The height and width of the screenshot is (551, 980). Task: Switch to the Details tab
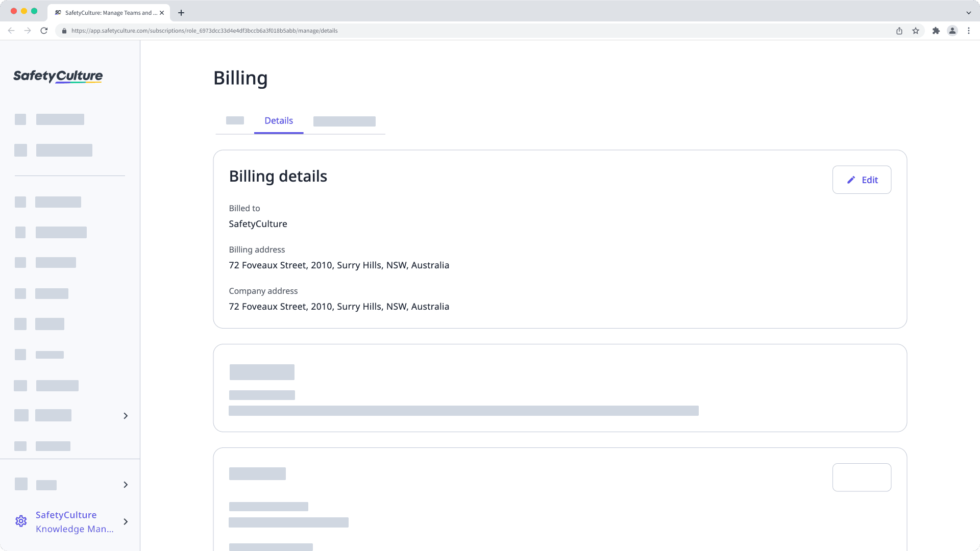point(279,121)
